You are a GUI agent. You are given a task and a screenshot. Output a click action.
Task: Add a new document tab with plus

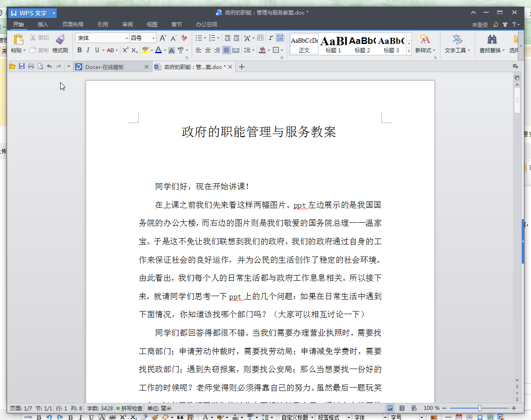click(x=241, y=67)
